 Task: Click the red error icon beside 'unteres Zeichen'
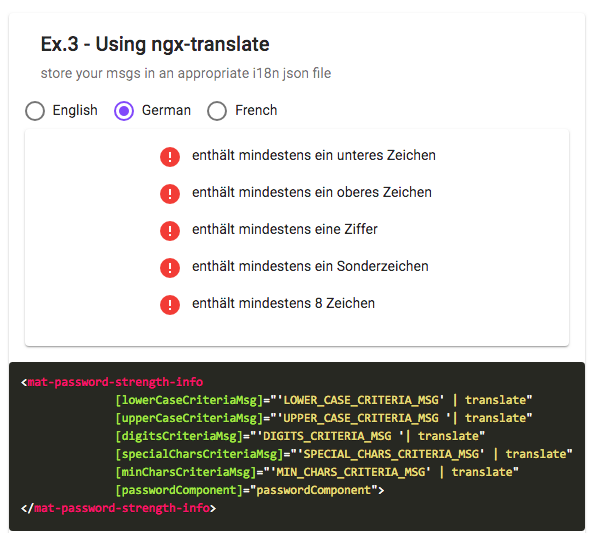point(170,156)
